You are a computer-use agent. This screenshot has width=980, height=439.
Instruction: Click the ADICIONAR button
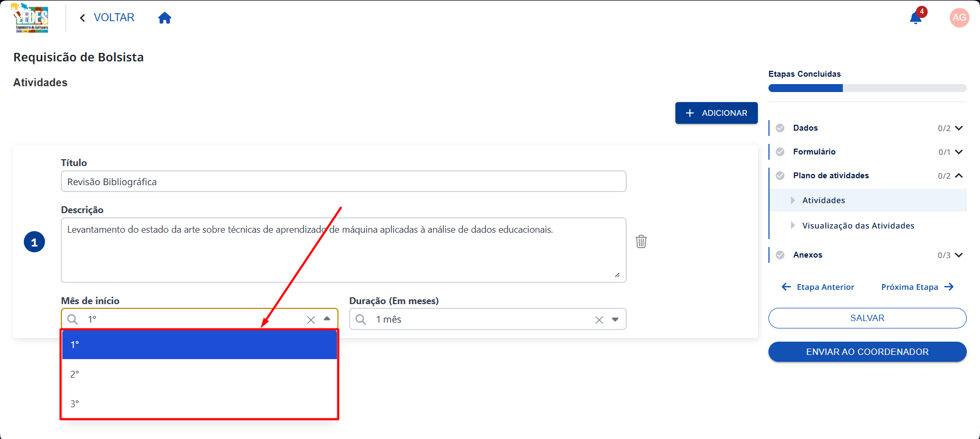(716, 113)
